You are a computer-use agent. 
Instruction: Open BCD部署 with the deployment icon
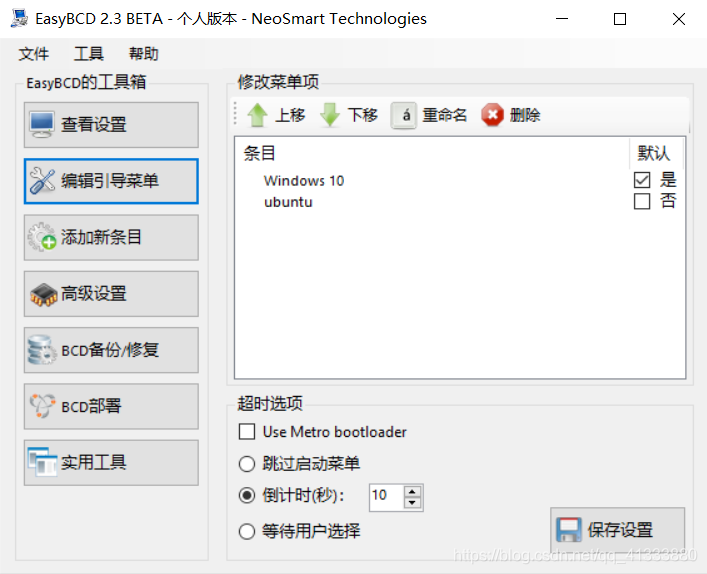[111, 407]
